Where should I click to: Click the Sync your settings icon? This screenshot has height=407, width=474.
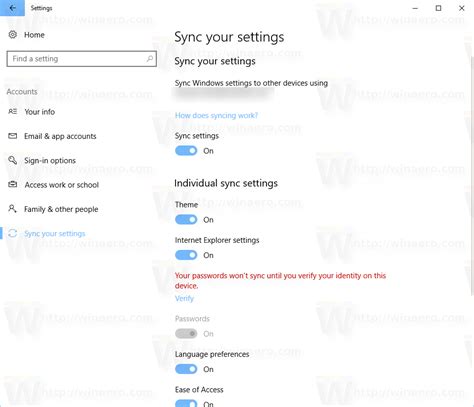13,233
